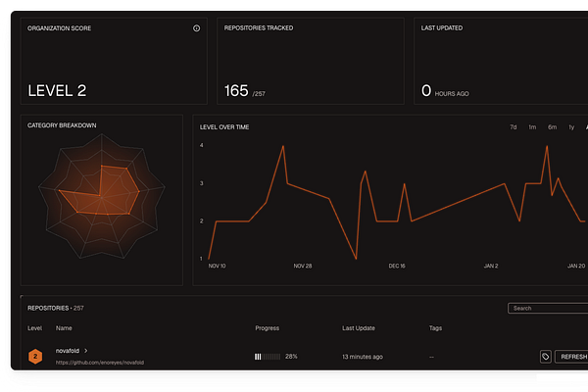Screen dimensions: 588x392
Task: Click the DEC 16 axis label
Action: coord(397,266)
